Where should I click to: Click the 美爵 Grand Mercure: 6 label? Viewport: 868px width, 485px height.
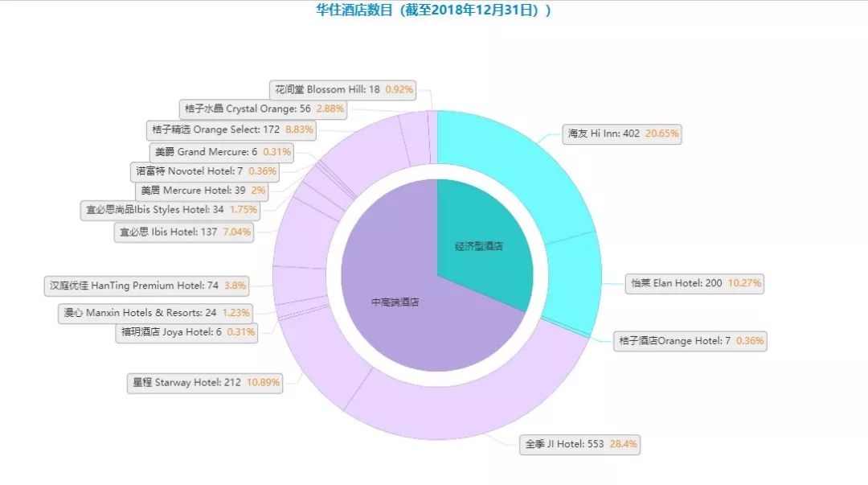pyautogui.click(x=222, y=152)
